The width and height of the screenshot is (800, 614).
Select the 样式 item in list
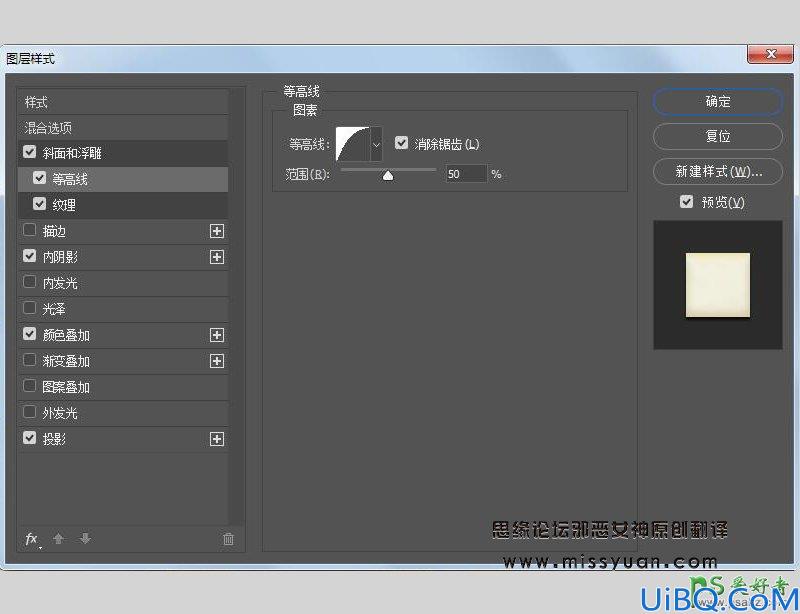(x=123, y=102)
